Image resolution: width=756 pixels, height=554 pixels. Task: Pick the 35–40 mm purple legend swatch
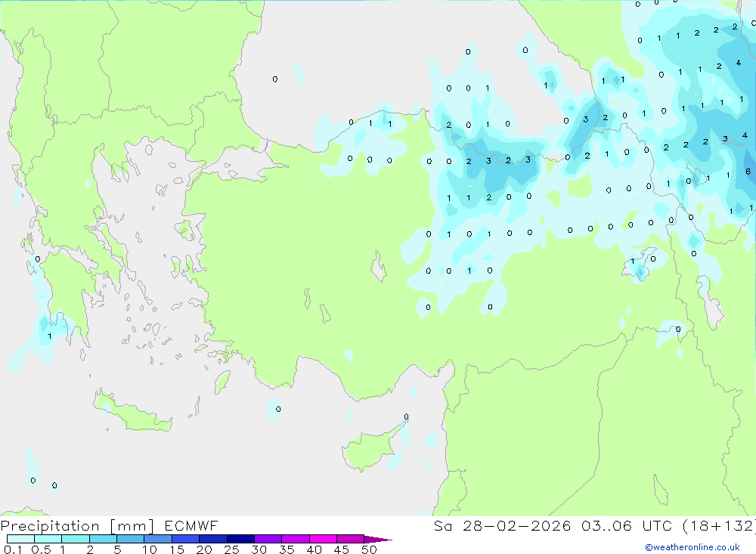pyautogui.click(x=296, y=539)
